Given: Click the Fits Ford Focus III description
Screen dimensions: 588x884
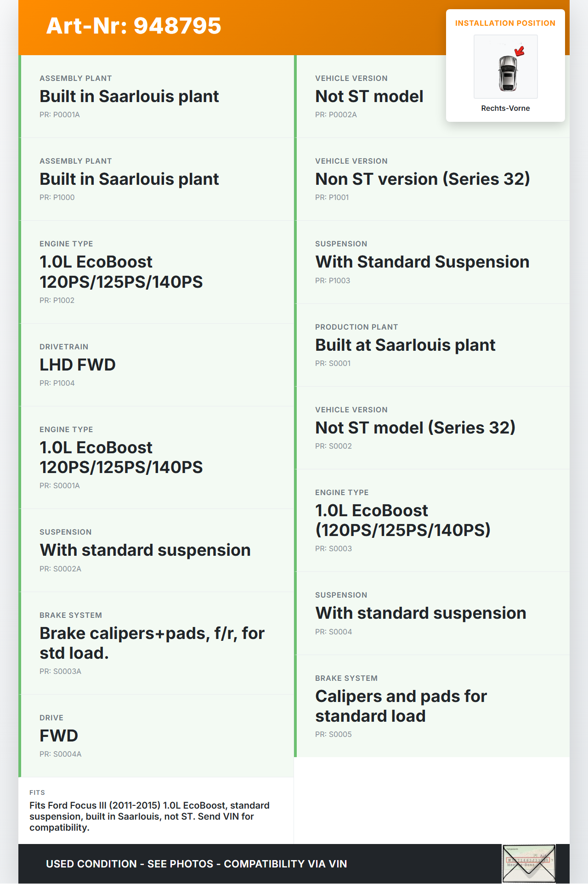Looking at the screenshot, I should (149, 816).
